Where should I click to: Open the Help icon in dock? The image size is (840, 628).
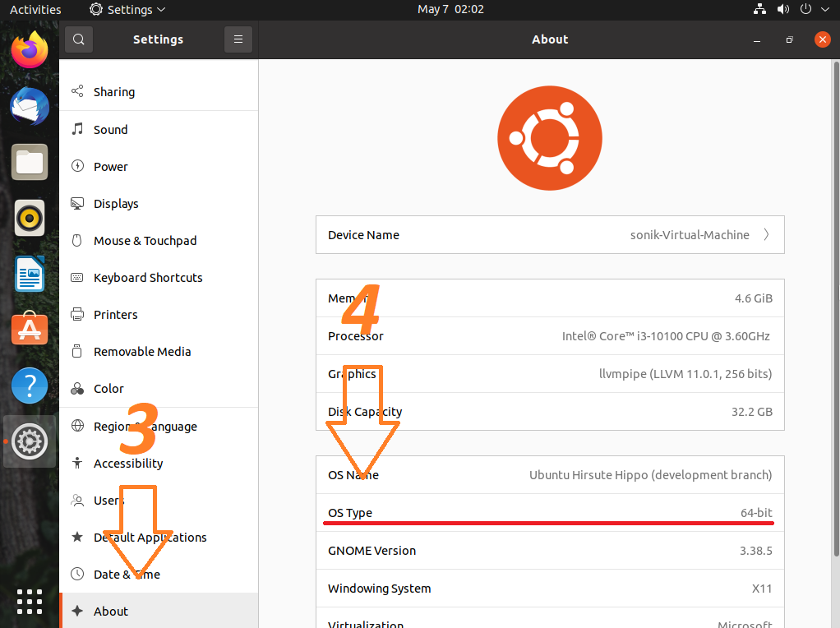(x=30, y=385)
